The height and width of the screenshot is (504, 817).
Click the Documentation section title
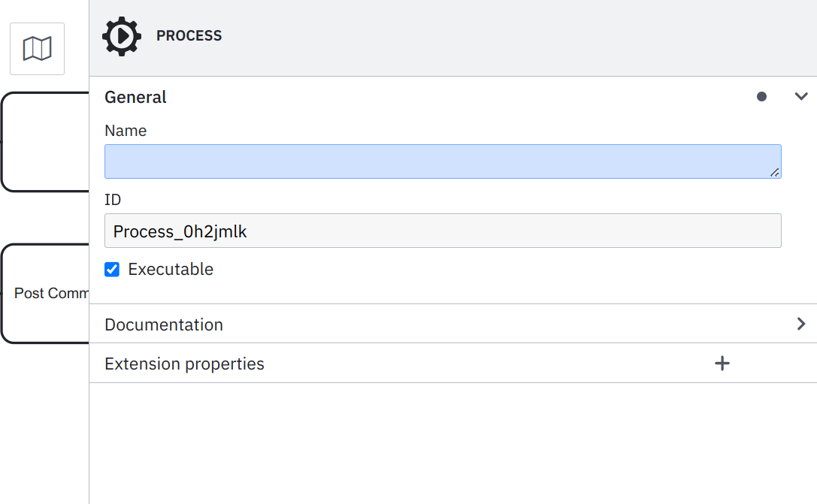pos(164,324)
